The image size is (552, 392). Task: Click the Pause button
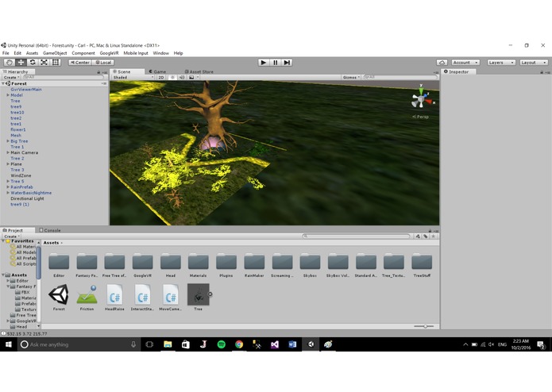[x=276, y=62]
